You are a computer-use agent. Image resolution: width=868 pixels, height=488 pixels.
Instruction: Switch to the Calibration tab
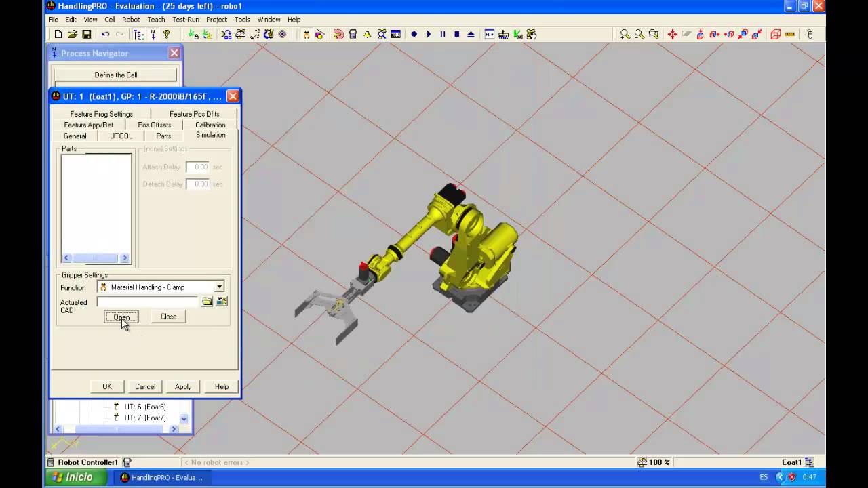pos(210,125)
